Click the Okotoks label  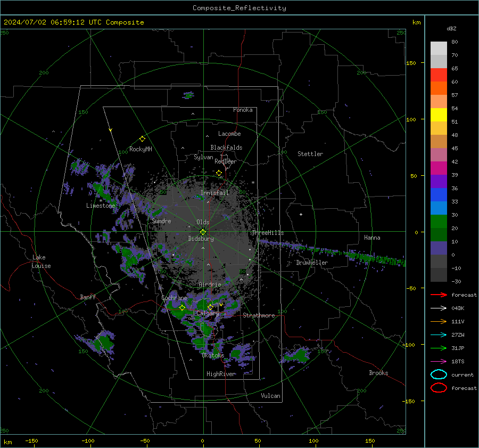(x=213, y=355)
